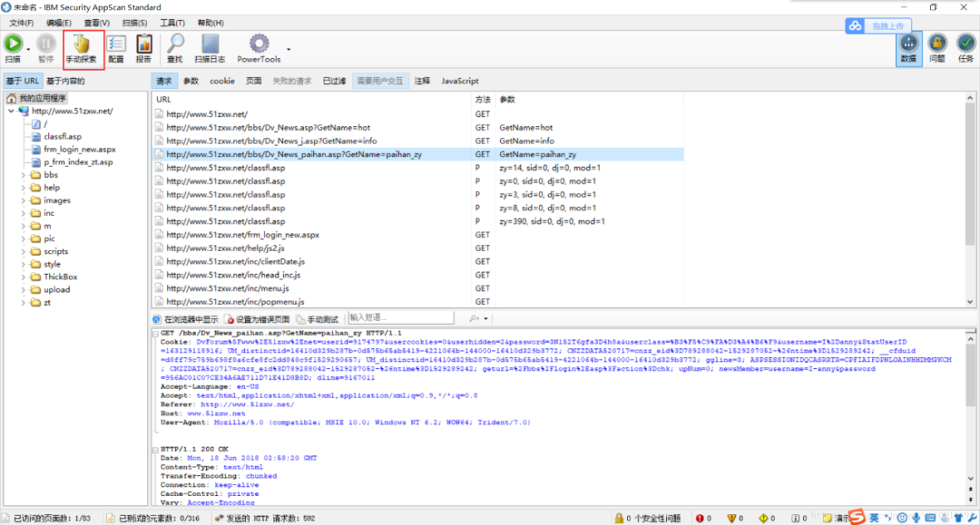The width and height of the screenshot is (980, 525).
Task: Collapse the http://www.51zxw.net/ tree node
Action: pyautogui.click(x=11, y=112)
